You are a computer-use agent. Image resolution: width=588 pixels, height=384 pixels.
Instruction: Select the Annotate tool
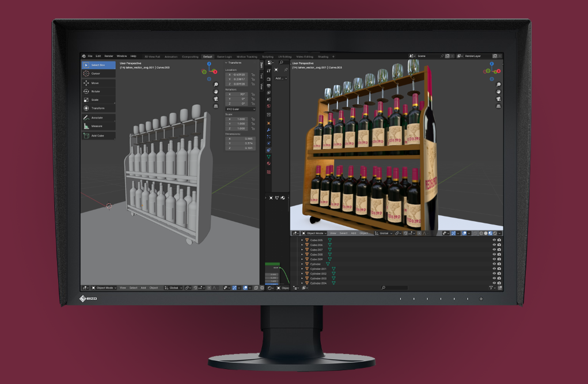98,118
